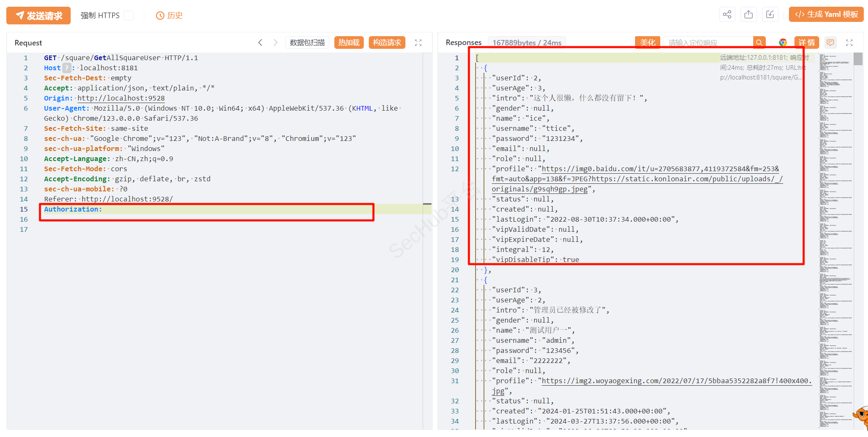Click the Responses vertical scrollbar thumb
The width and height of the screenshot is (868, 437).
(858, 59)
